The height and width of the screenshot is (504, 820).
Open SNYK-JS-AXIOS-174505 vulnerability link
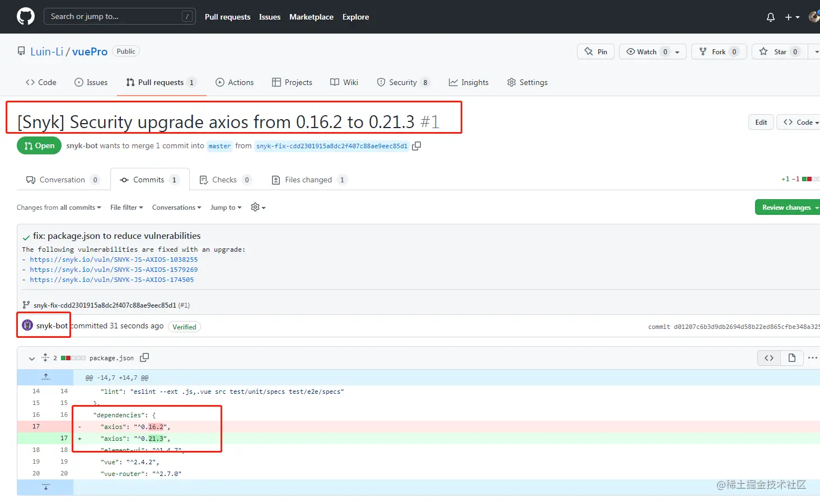112,280
